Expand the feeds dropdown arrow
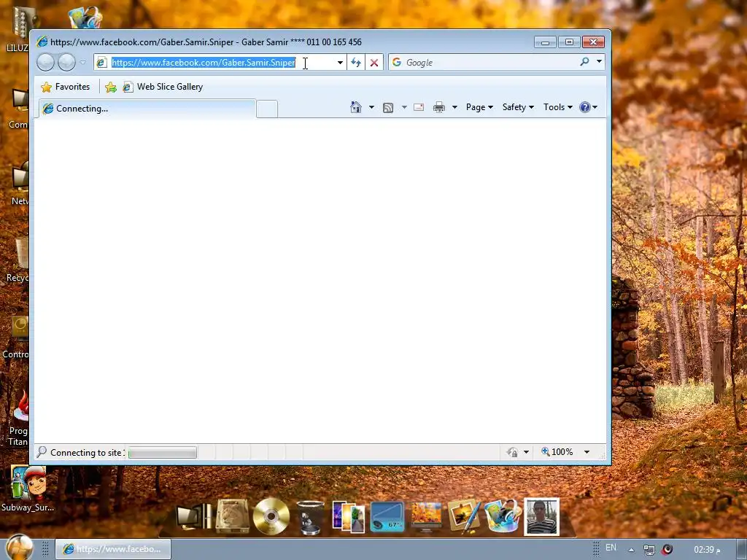 click(x=404, y=107)
